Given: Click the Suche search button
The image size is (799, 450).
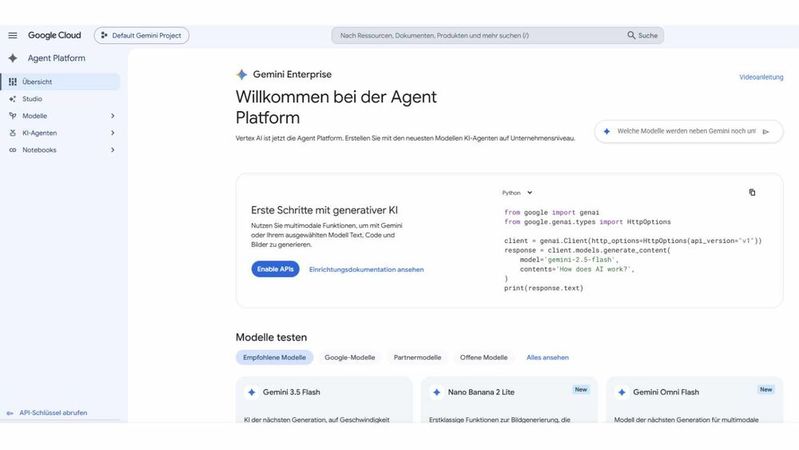Looking at the screenshot, I should point(642,36).
